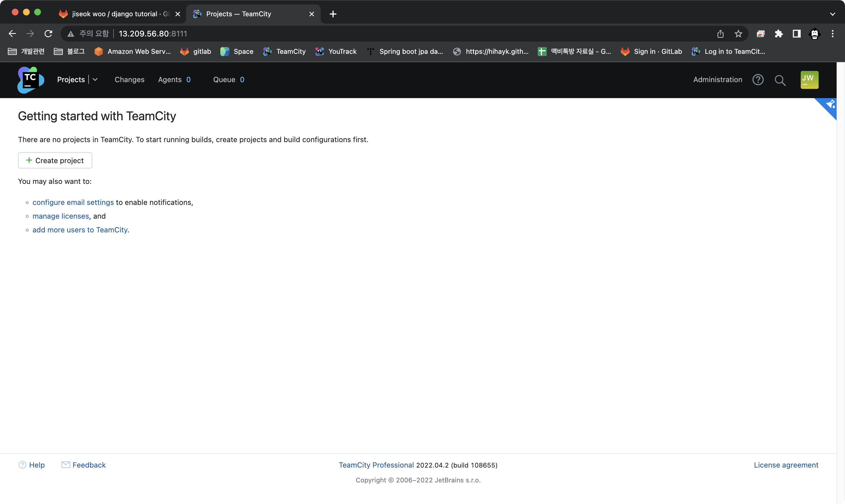The height and width of the screenshot is (504, 845).
Task: Open the Projects page
Action: tap(71, 80)
